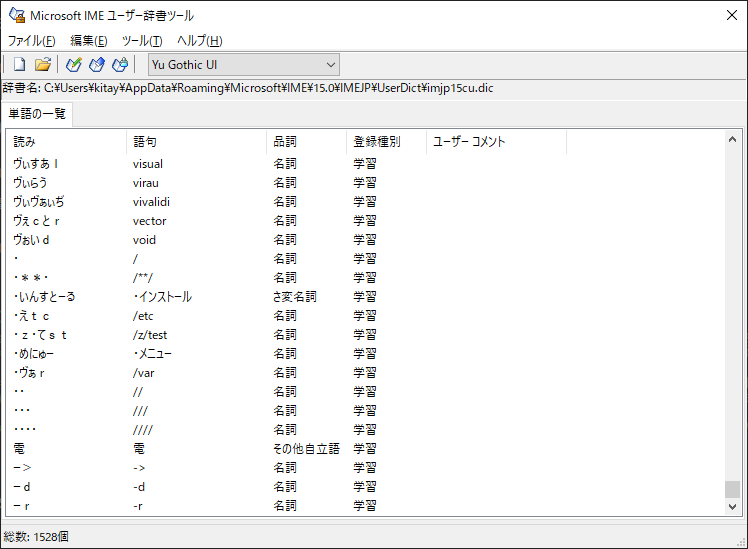748x549 pixels.
Task: Open the 編集(E) menu
Action: [89, 41]
